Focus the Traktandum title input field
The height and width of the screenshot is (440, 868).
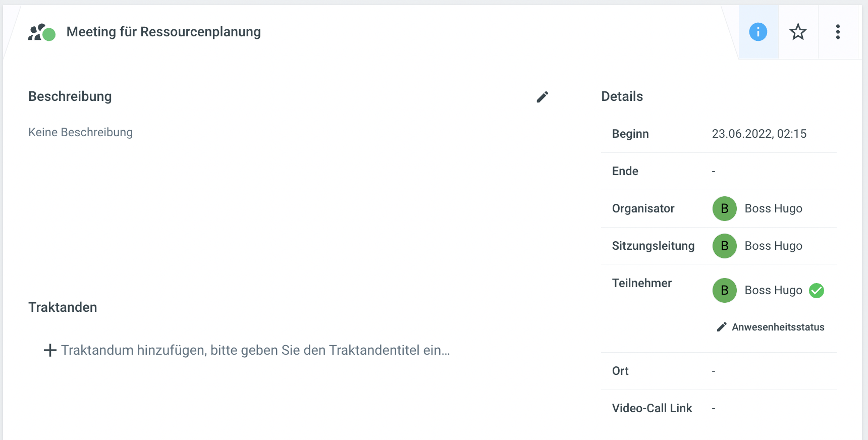point(255,350)
